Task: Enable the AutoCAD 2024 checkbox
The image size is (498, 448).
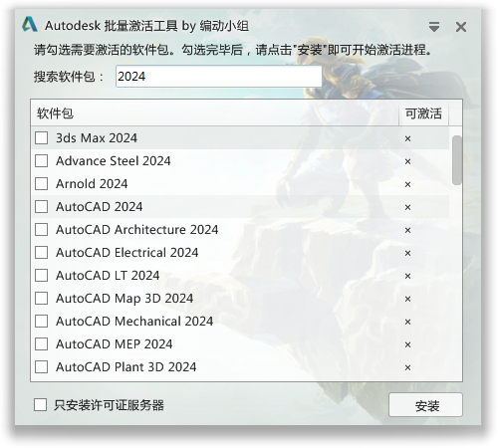Action: [41, 206]
